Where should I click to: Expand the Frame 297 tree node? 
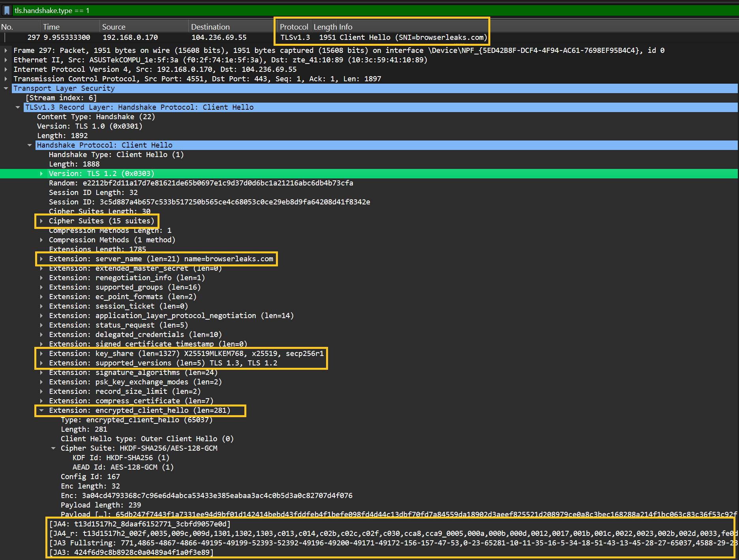point(6,51)
